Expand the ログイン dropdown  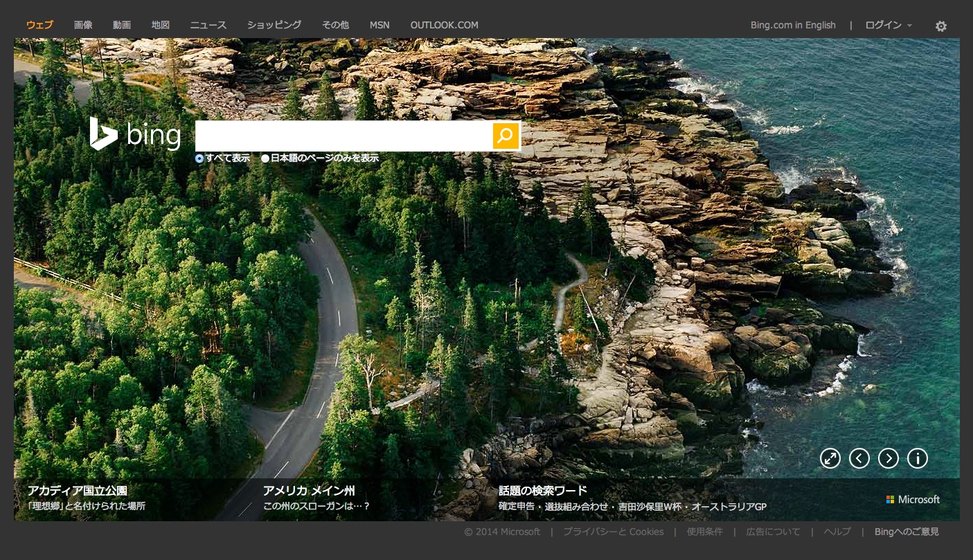coord(888,25)
